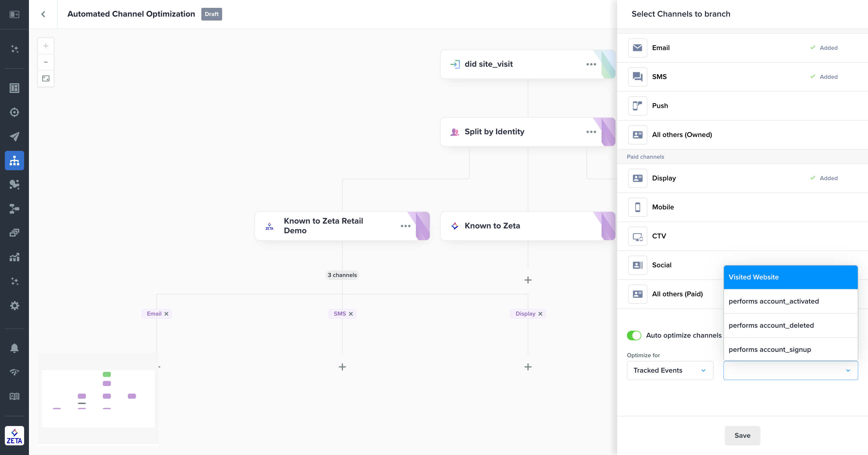Open the Split by Identity options menu
868x455 pixels.
pos(591,132)
